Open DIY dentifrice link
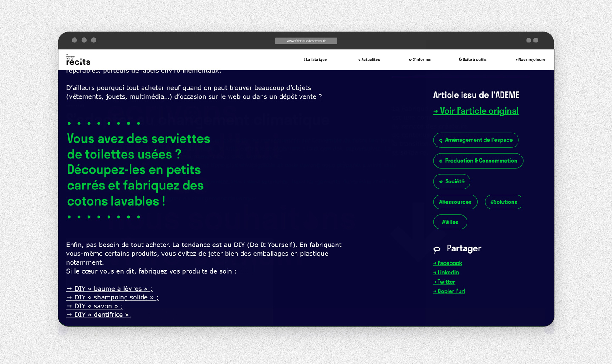This screenshot has height=364, width=612. [x=99, y=315]
